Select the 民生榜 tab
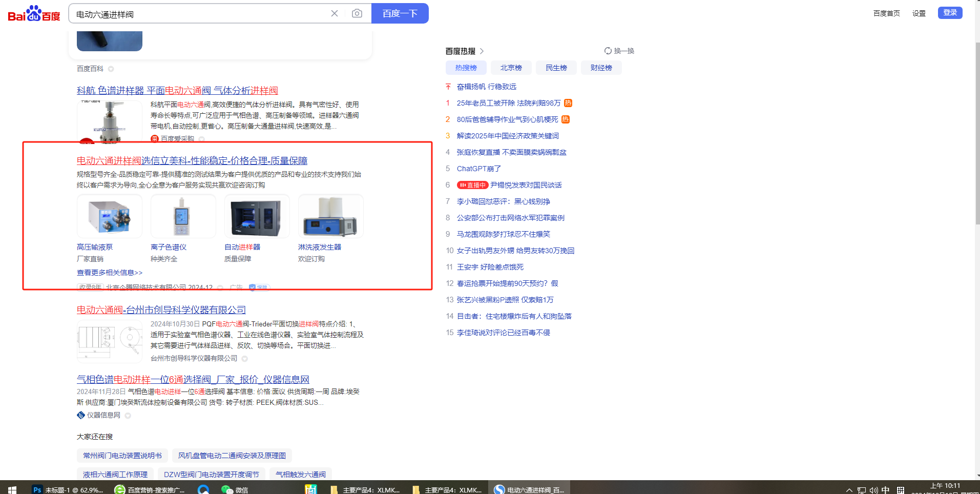The height and width of the screenshot is (494, 980). (x=556, y=68)
